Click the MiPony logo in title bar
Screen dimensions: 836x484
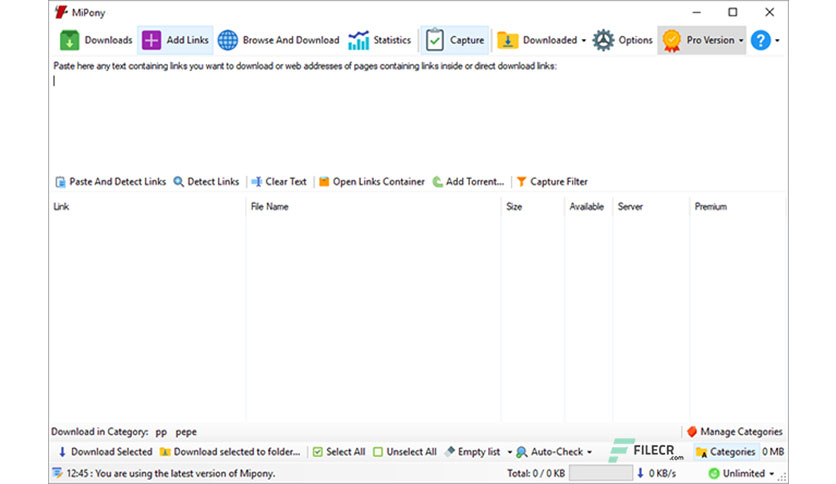click(61, 12)
